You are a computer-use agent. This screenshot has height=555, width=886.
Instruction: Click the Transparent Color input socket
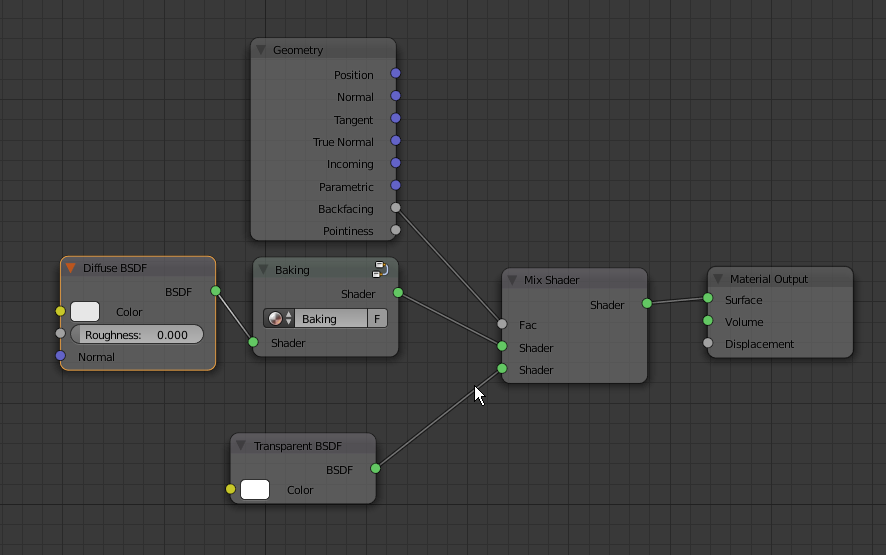point(231,488)
